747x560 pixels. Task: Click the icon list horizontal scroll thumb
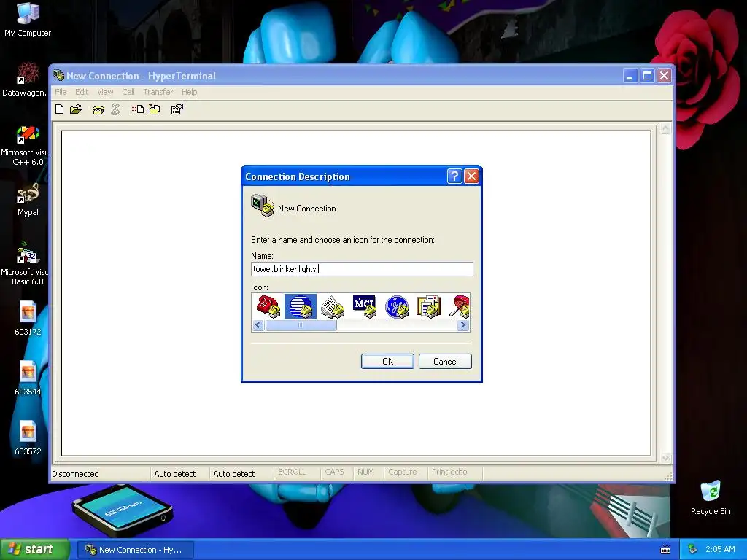301,324
